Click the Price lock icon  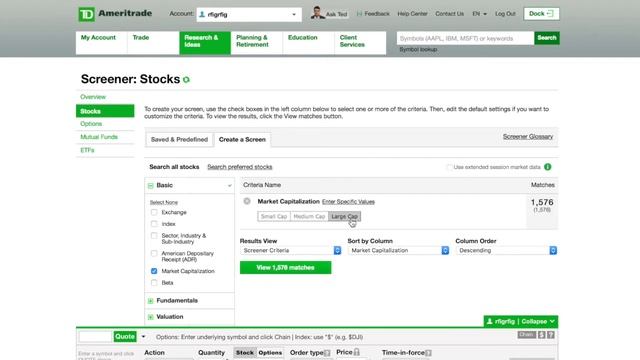tap(357, 352)
